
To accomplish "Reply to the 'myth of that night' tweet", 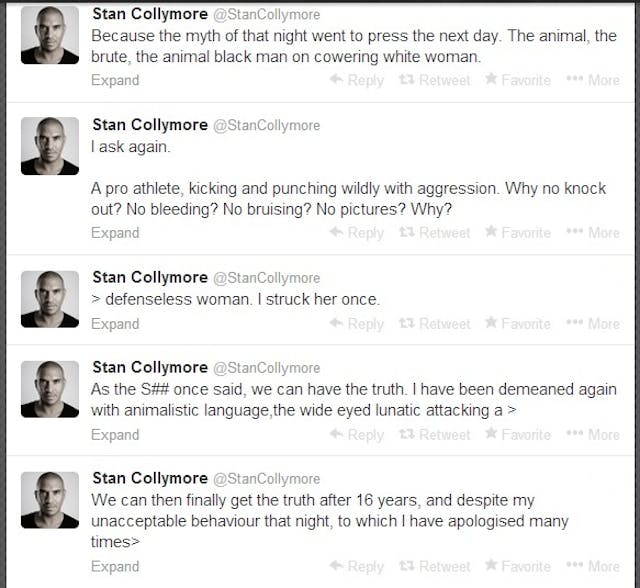I will 357,80.
